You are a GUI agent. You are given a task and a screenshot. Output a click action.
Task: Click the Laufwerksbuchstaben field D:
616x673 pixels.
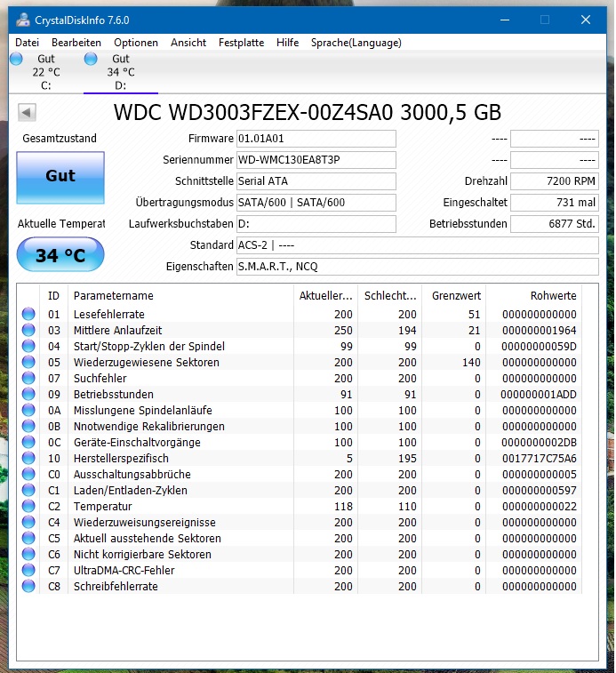316,224
